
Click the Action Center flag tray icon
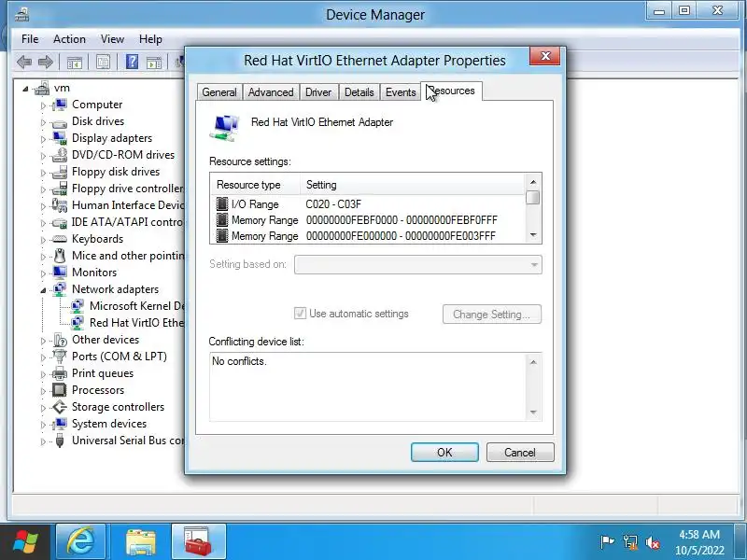[x=607, y=542]
